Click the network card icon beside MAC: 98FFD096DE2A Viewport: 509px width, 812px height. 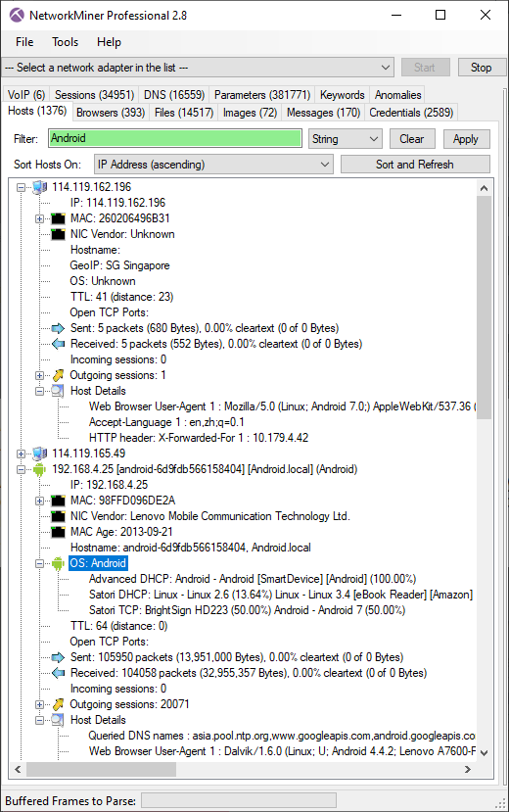point(59,501)
